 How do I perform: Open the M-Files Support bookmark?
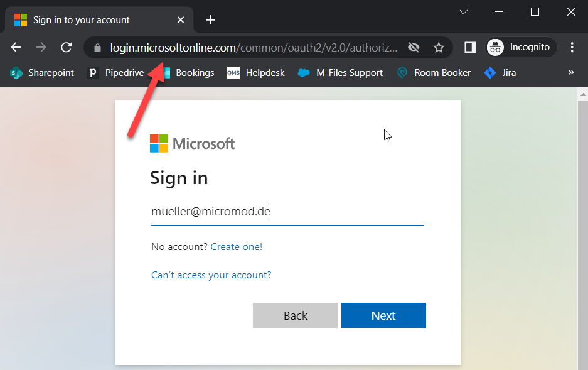click(340, 73)
